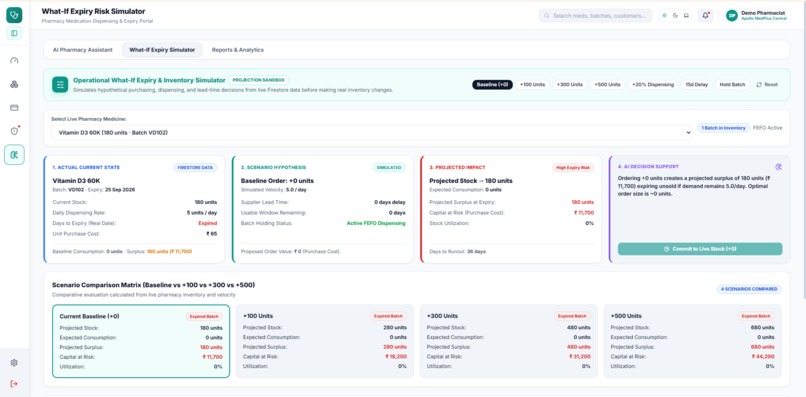Image resolution: width=806 pixels, height=397 pixels.
Task: Open the shield alerts icon in sidebar
Action: click(14, 131)
